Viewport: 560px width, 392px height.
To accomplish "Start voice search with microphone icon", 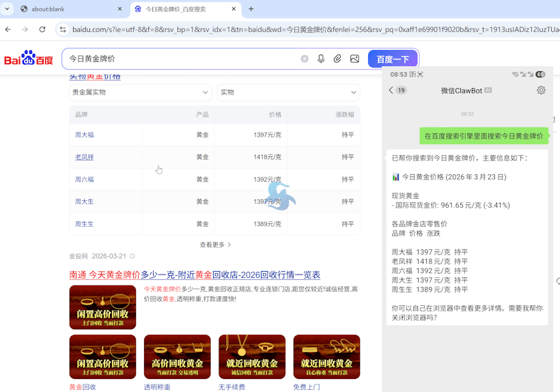I will tap(321, 59).
